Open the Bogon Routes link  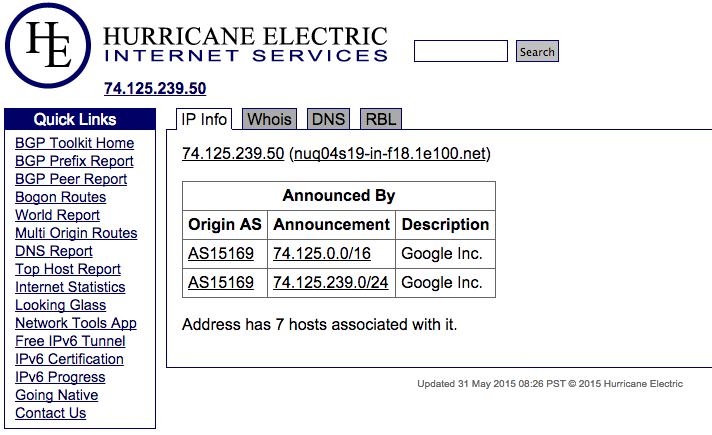pyautogui.click(x=60, y=197)
